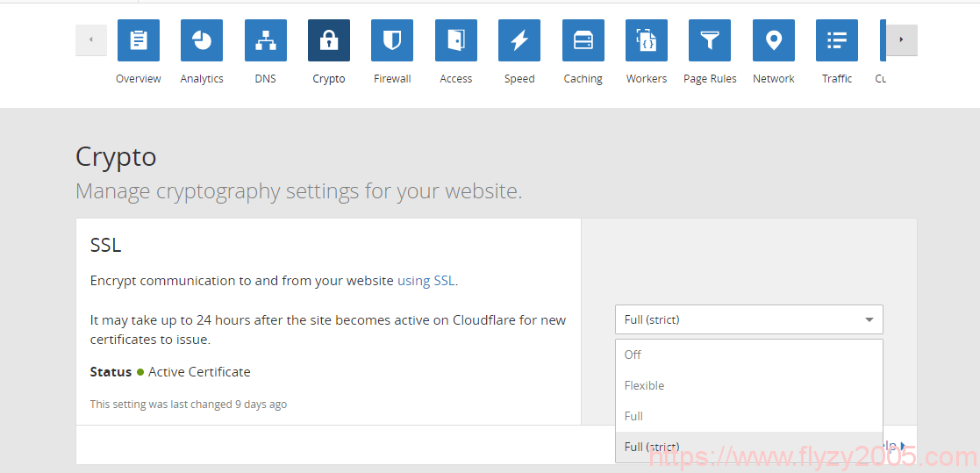Choose the Full SSL option
This screenshot has width=980, height=473.
[748, 416]
